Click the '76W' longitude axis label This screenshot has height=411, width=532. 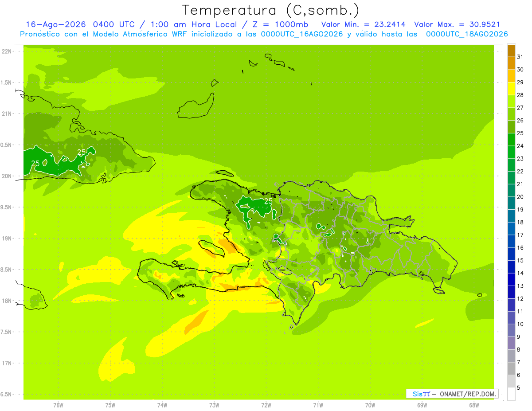point(58,405)
